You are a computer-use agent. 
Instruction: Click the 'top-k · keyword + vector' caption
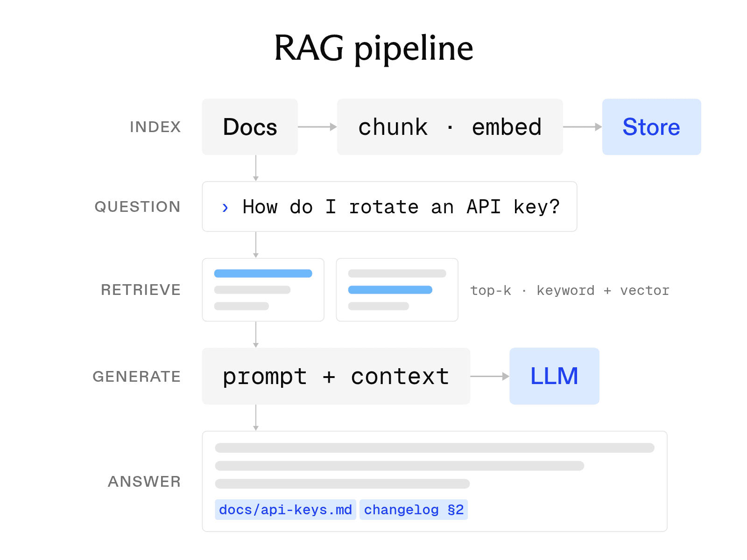[570, 290]
